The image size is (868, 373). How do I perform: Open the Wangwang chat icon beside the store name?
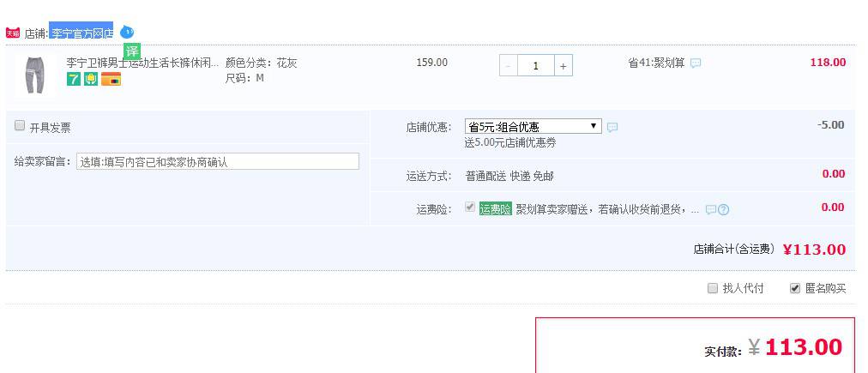coord(127,32)
